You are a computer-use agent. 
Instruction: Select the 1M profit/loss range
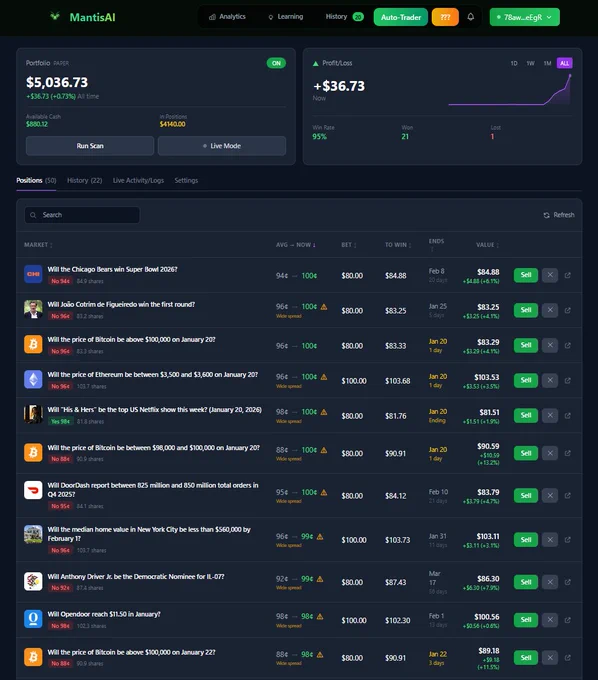tap(547, 63)
